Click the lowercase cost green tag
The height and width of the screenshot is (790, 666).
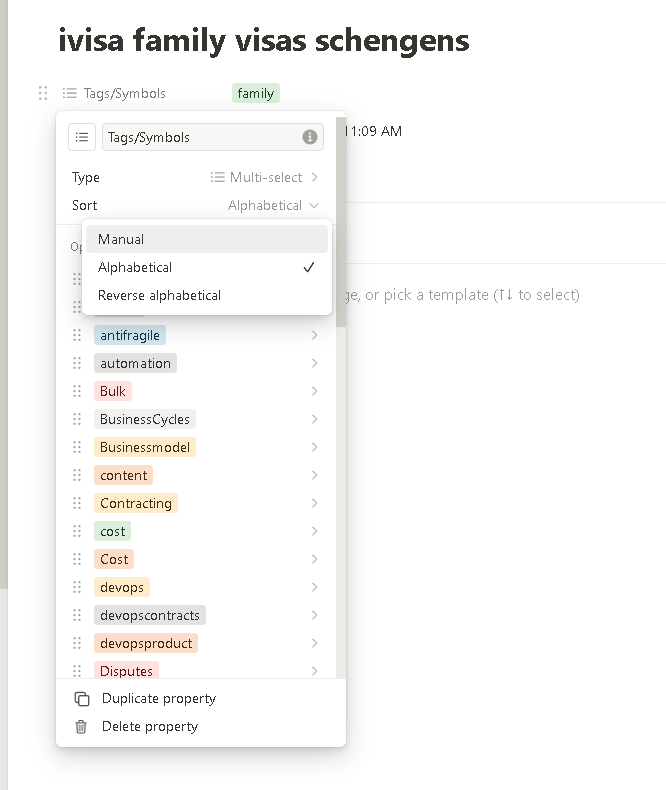point(113,531)
